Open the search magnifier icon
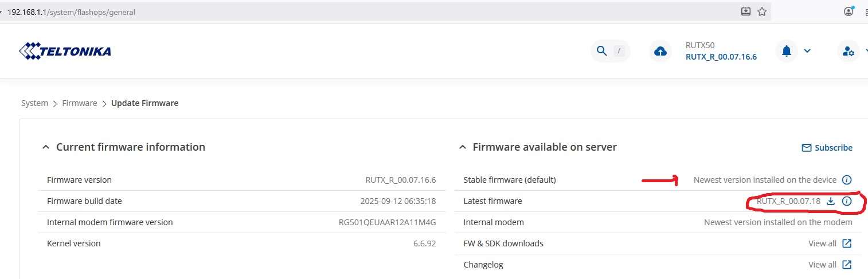Image resolution: width=868 pixels, height=279 pixels. tap(601, 51)
